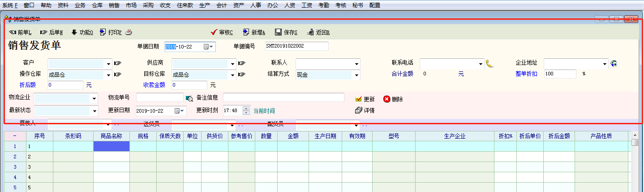Click the 备注信息 text input field

(x=283, y=98)
